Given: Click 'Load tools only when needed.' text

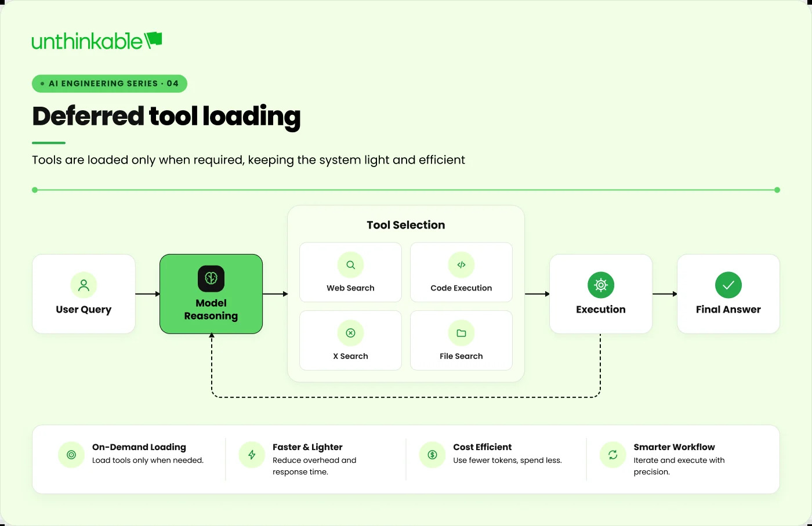Looking at the screenshot, I should pos(148,460).
